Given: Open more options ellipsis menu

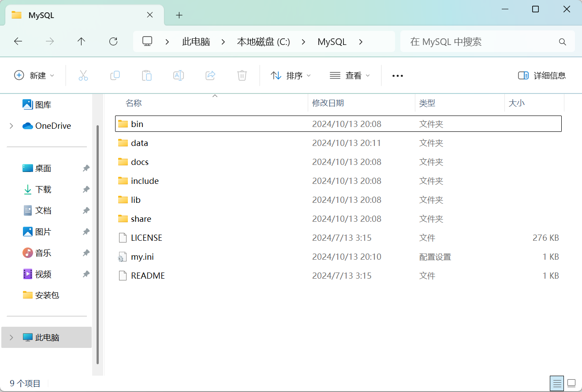Looking at the screenshot, I should (x=398, y=76).
